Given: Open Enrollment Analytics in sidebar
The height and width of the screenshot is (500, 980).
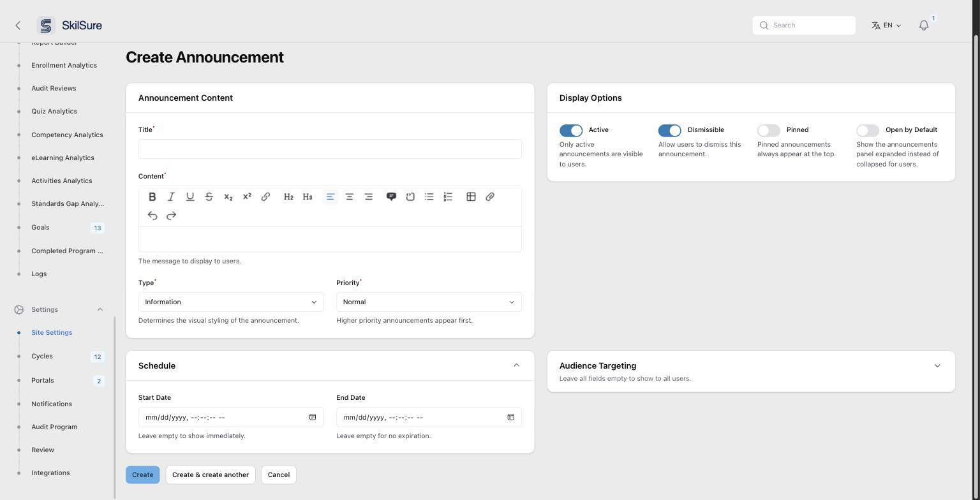Looking at the screenshot, I should point(64,65).
